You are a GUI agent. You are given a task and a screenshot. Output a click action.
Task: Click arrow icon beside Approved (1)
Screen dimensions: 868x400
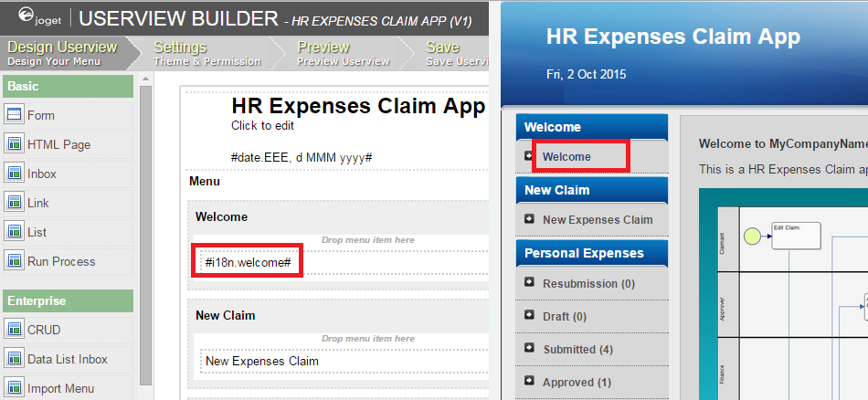[x=529, y=381]
